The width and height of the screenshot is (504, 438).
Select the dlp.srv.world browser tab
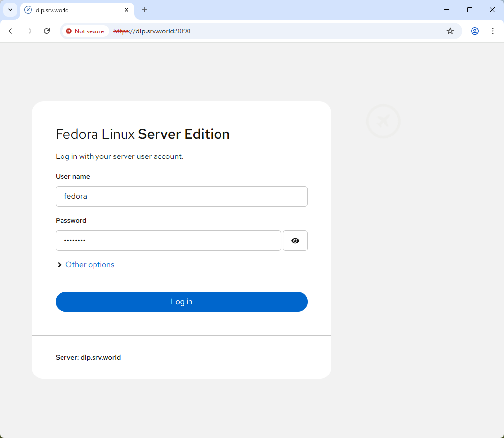74,10
